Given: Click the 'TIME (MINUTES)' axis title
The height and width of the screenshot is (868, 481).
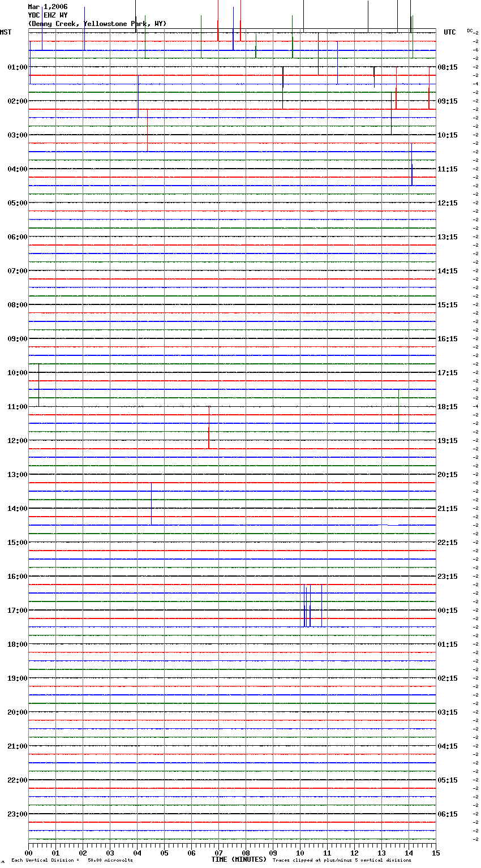Looking at the screenshot, I should pyautogui.click(x=239, y=860).
